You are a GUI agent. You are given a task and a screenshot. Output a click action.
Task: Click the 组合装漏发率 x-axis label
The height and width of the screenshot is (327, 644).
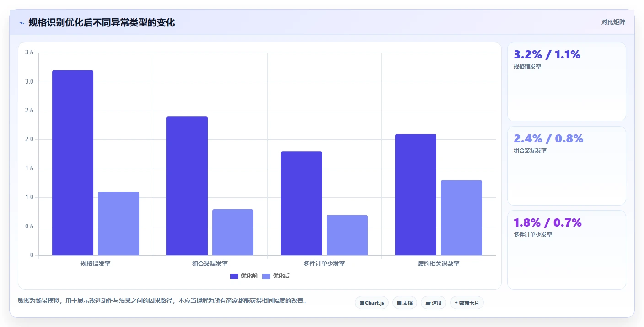tap(210, 264)
